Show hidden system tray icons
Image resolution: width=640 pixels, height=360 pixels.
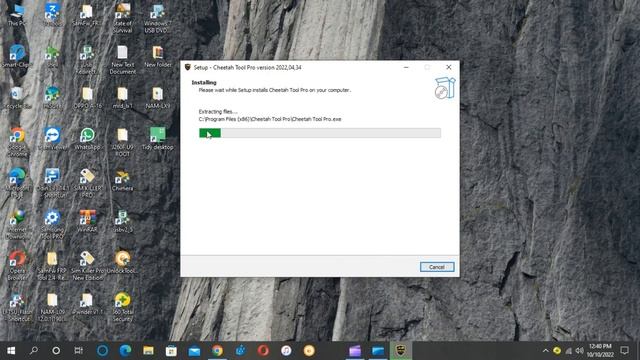tap(545, 351)
